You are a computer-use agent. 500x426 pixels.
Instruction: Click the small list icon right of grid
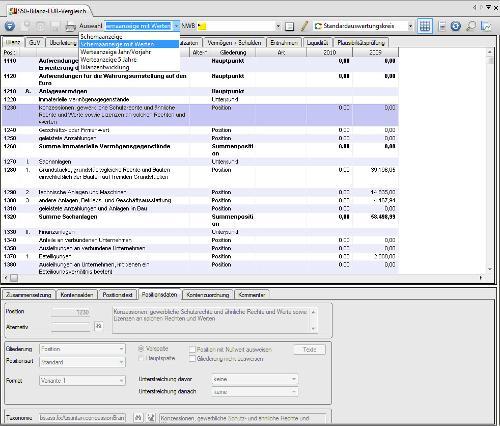[x=442, y=26]
